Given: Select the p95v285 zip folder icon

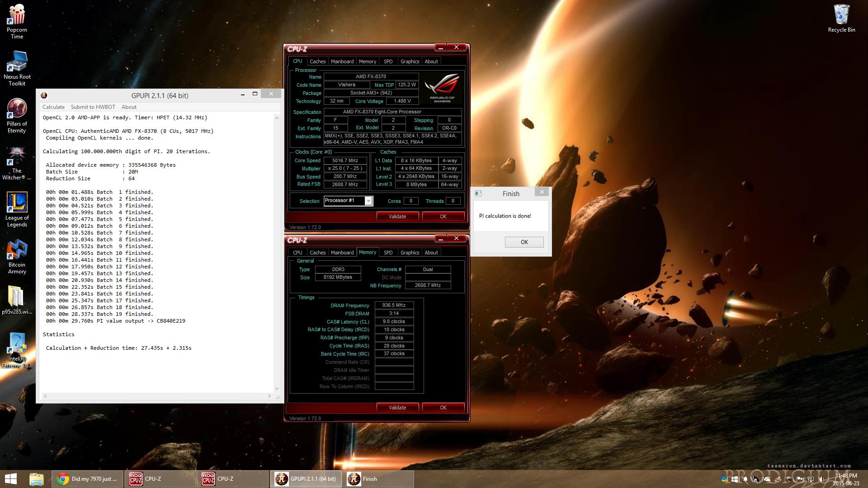Looking at the screenshot, I should coord(17,300).
